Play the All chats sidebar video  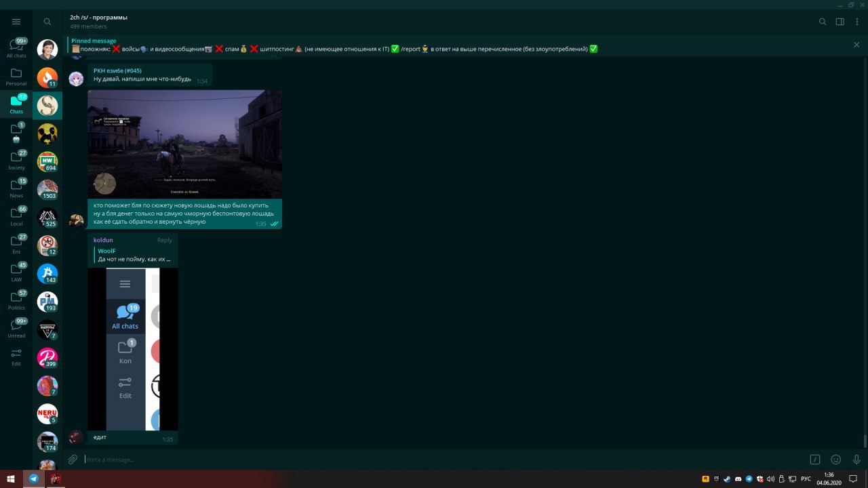click(x=133, y=349)
